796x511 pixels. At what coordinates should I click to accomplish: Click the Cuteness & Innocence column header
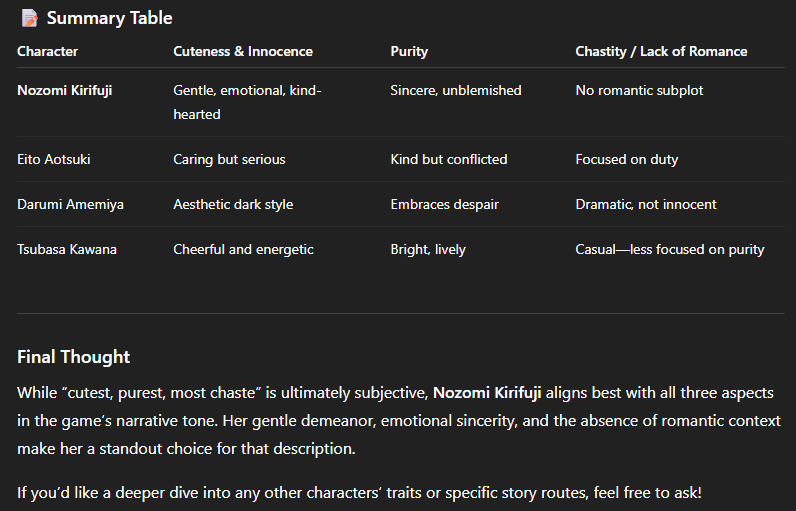tap(243, 51)
